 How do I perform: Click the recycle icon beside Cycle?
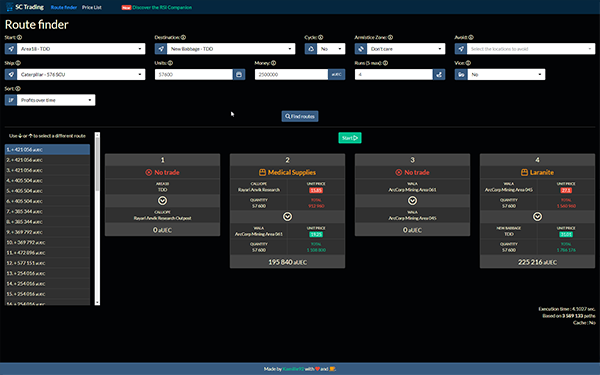pos(311,49)
